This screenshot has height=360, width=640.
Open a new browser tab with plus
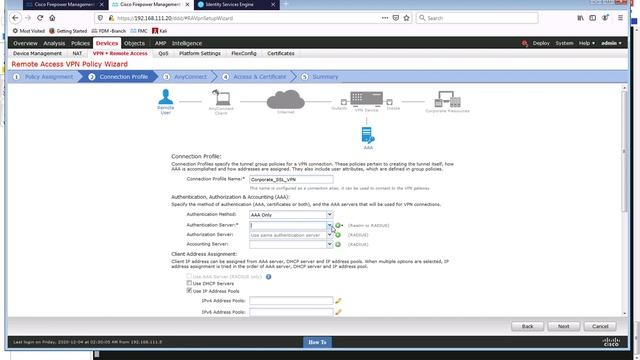pos(286,4)
